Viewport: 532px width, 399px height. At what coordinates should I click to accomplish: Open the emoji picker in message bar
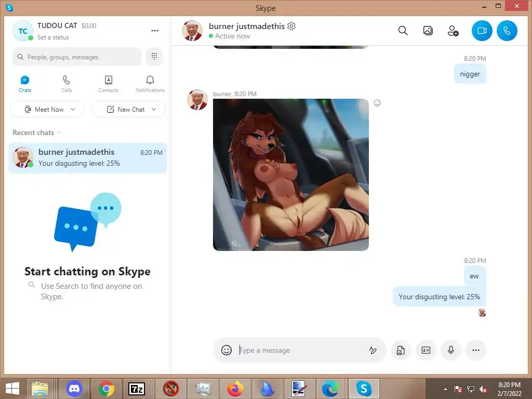coord(227,350)
